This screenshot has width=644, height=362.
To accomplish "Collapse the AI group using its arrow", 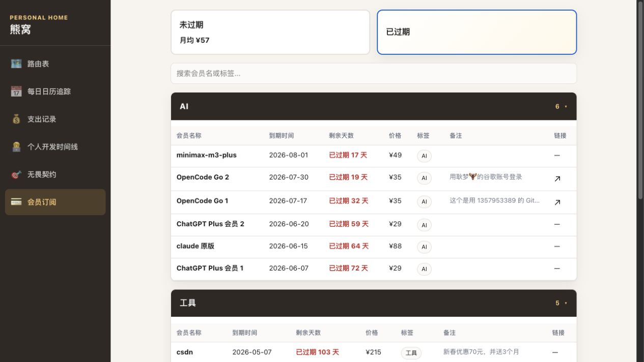I will coord(566,107).
